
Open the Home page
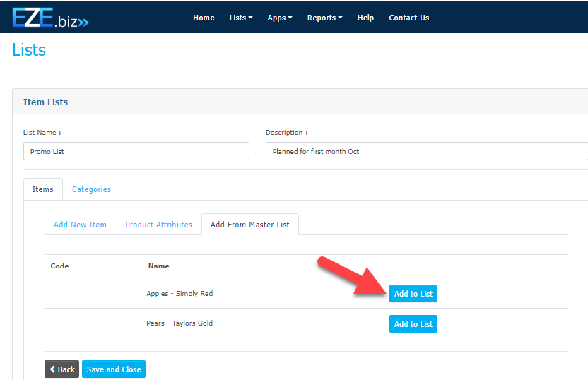[x=204, y=18]
